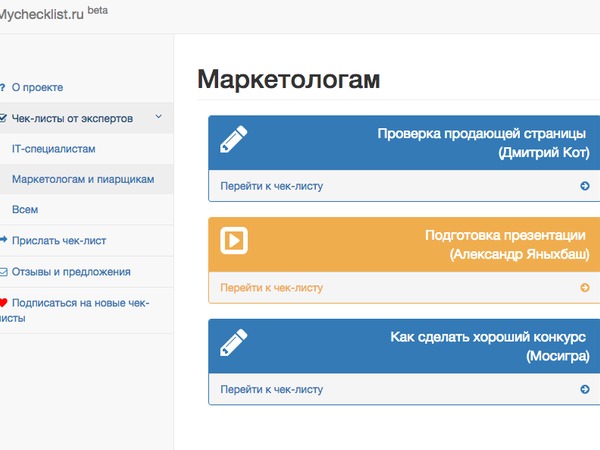Click the arrow icon beside Прислать чек-лист
Image resolution: width=600 pixels, height=450 pixels.
click(x=3, y=240)
